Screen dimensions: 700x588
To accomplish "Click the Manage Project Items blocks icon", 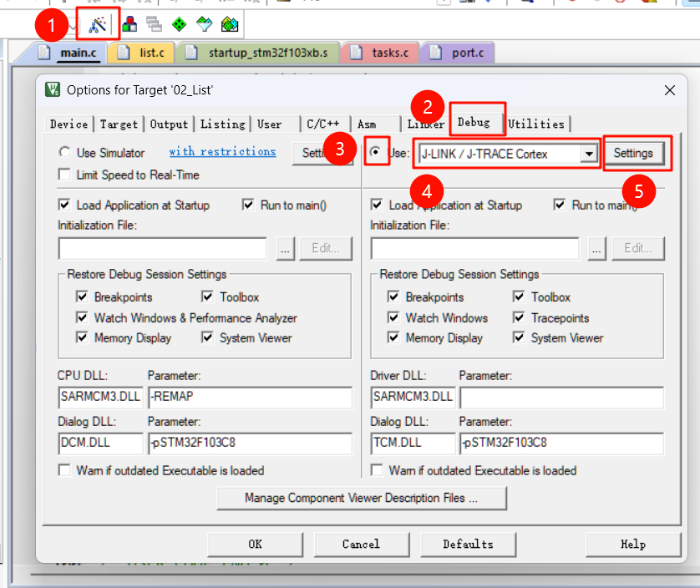I will point(129,24).
